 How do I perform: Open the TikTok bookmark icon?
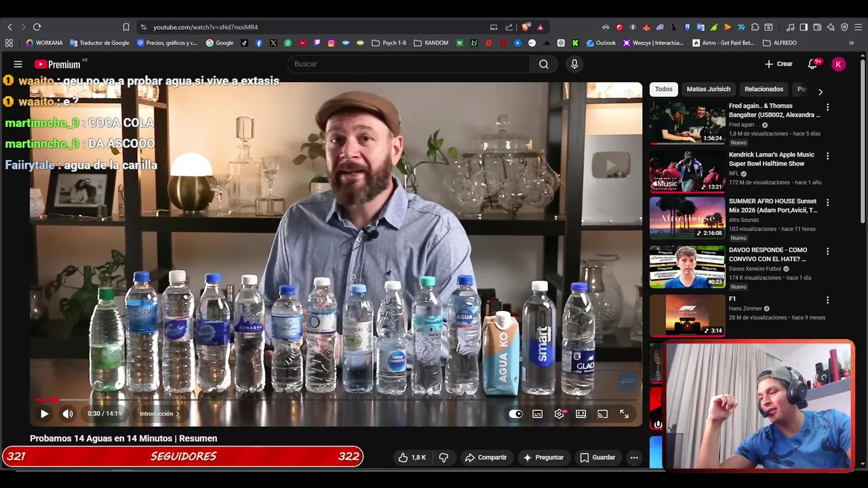(245, 43)
